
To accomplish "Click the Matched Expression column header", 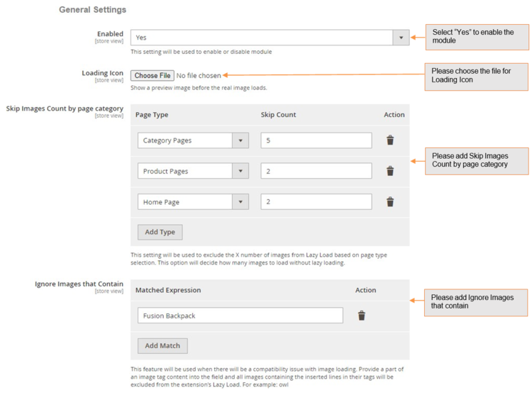I will coord(167,290).
